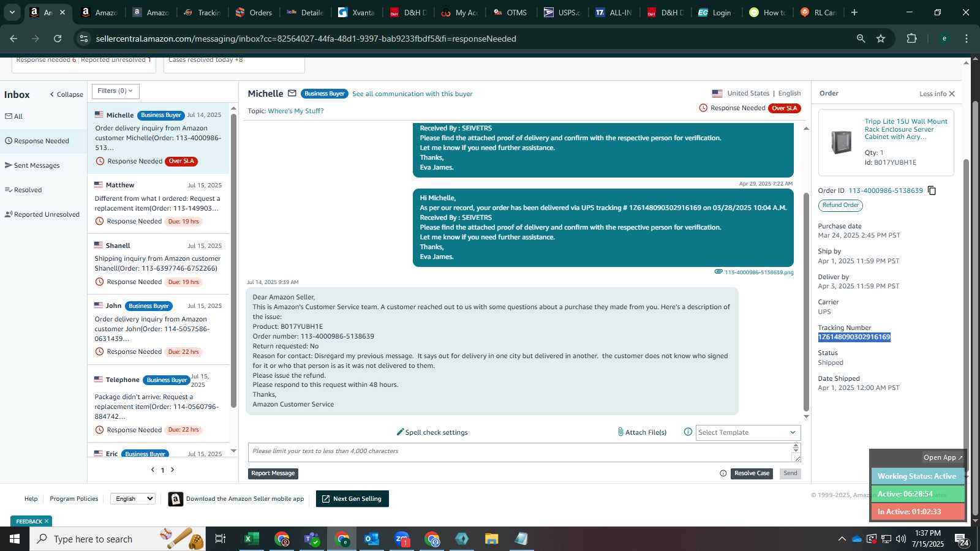980x551 pixels.
Task: Click Refund Order button
Action: [840, 205]
